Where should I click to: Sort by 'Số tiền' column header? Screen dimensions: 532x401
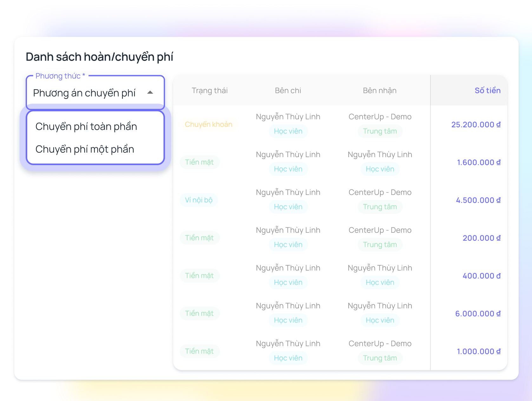pos(487,90)
